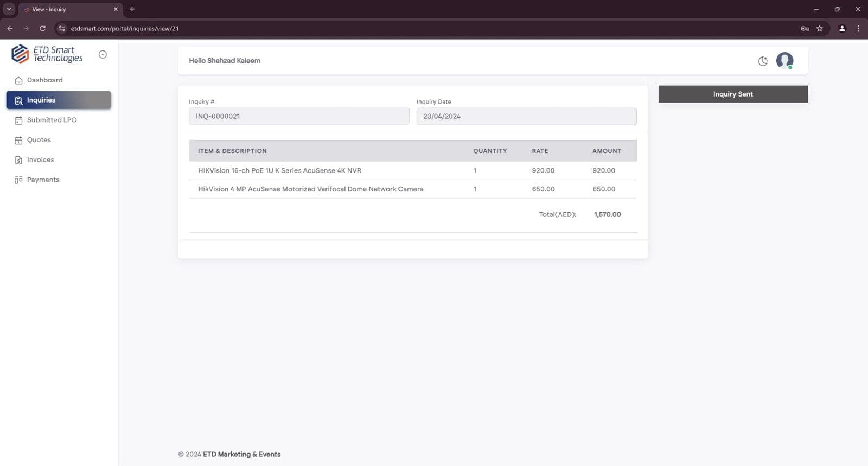Open a new browser tab
This screenshot has height=466, width=868.
click(132, 9)
